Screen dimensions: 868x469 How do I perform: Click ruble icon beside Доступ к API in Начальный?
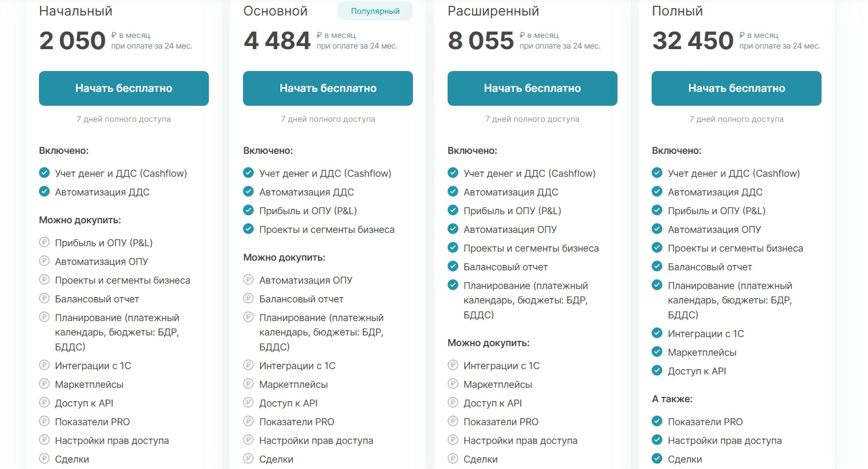[44, 403]
